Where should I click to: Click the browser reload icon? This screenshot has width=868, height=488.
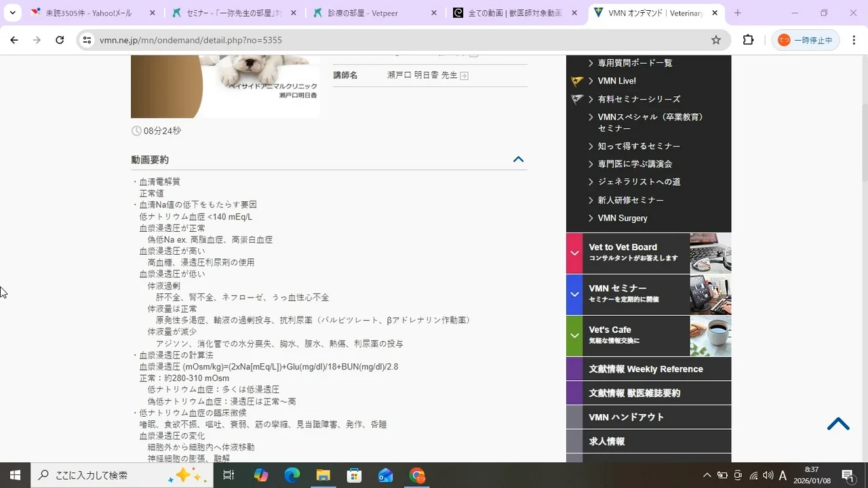pyautogui.click(x=60, y=40)
